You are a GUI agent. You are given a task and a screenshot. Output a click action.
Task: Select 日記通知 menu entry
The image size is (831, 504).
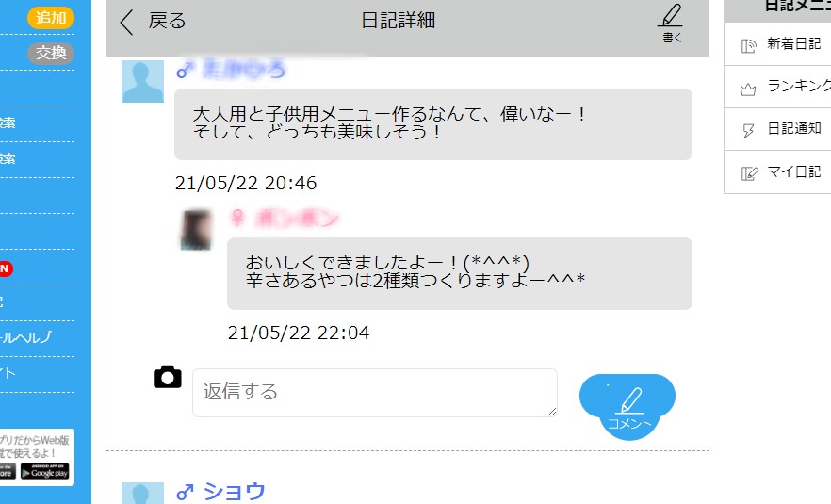(x=777, y=129)
